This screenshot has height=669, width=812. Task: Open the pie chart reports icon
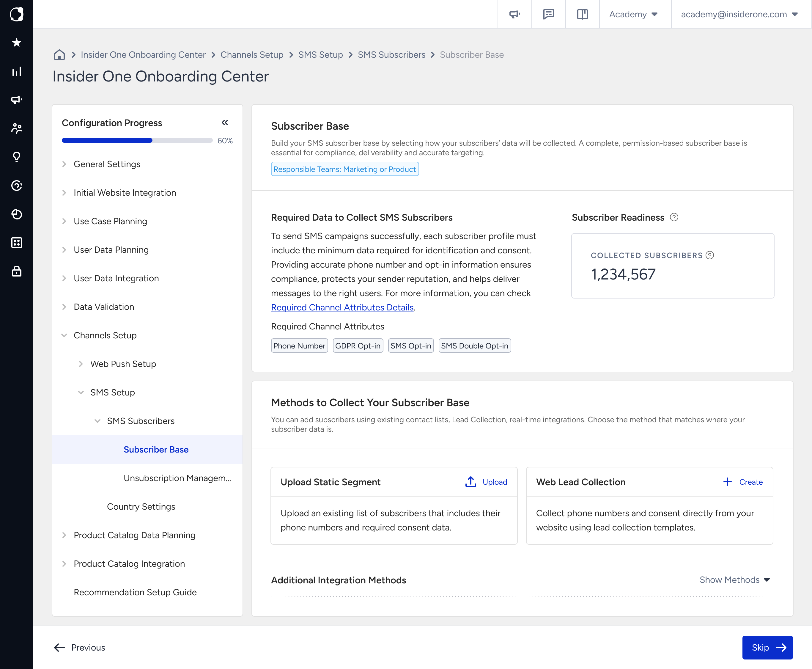17,214
